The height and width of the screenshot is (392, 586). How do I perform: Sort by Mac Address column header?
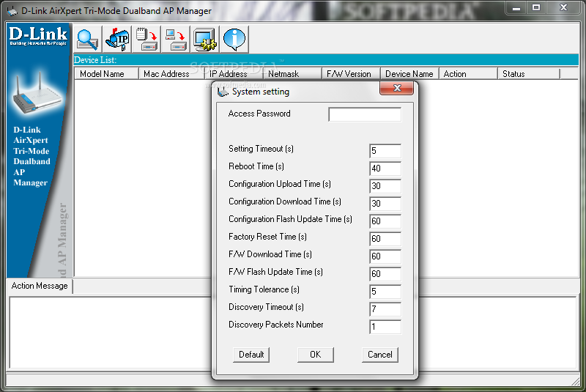pyautogui.click(x=171, y=74)
